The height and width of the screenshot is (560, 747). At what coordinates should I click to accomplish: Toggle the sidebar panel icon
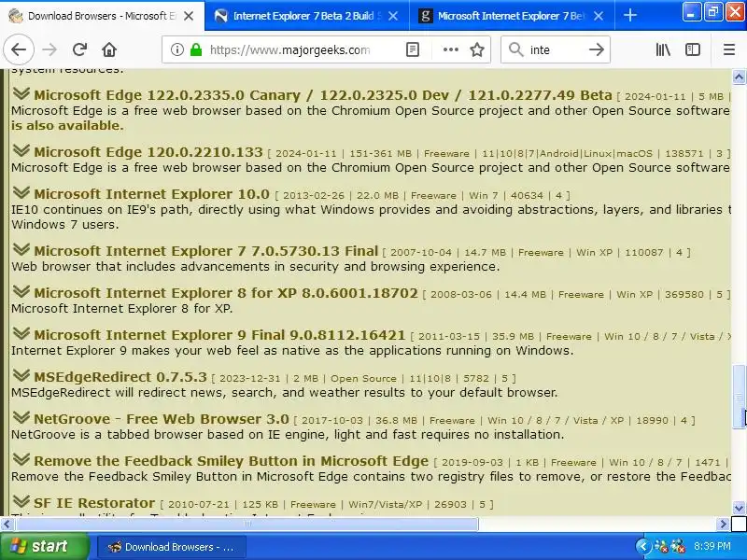[x=693, y=49]
